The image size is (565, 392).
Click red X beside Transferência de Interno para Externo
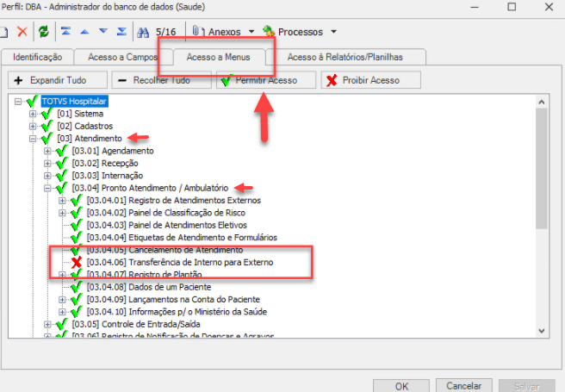pos(77,262)
